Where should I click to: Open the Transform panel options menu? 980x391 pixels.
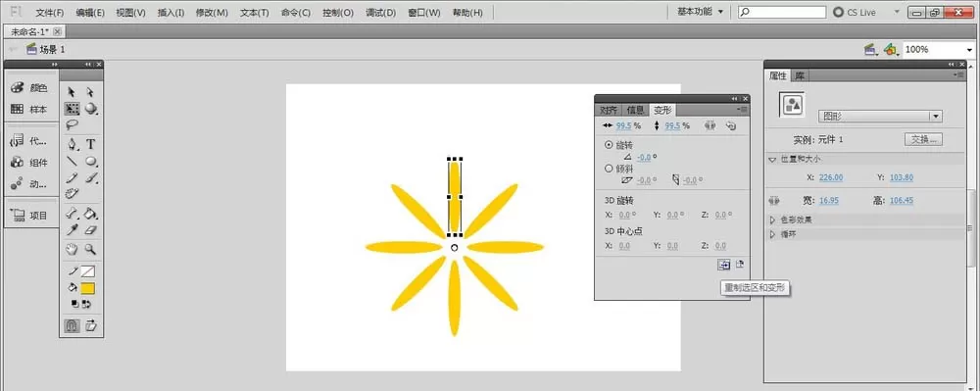743,110
